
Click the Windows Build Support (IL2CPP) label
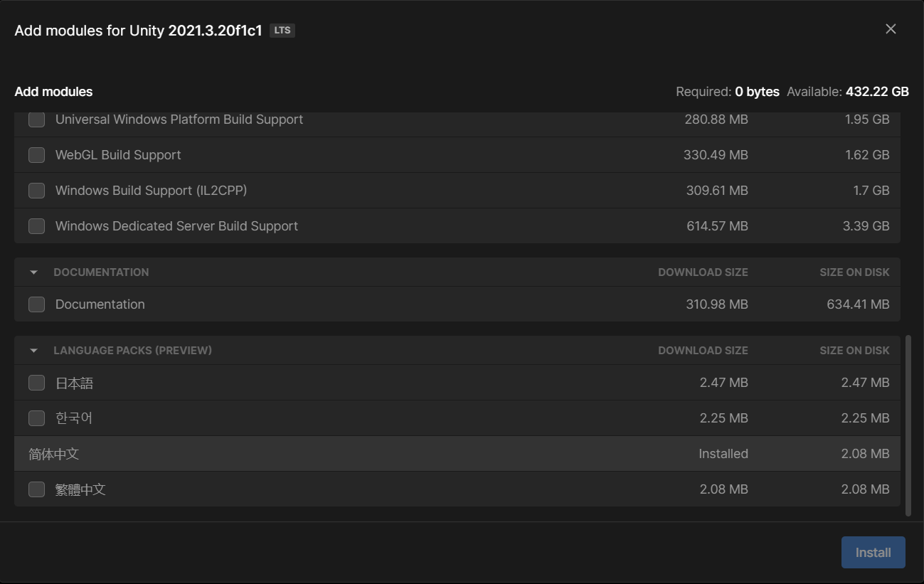point(152,191)
